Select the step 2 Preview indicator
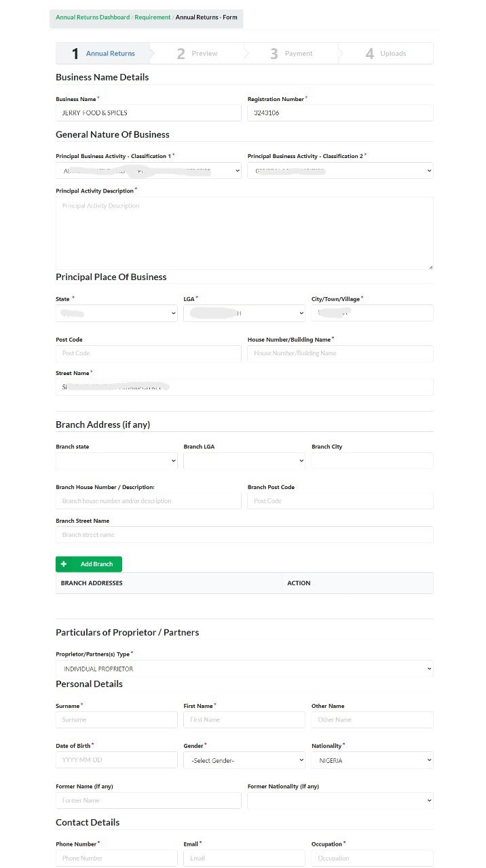 (x=195, y=53)
